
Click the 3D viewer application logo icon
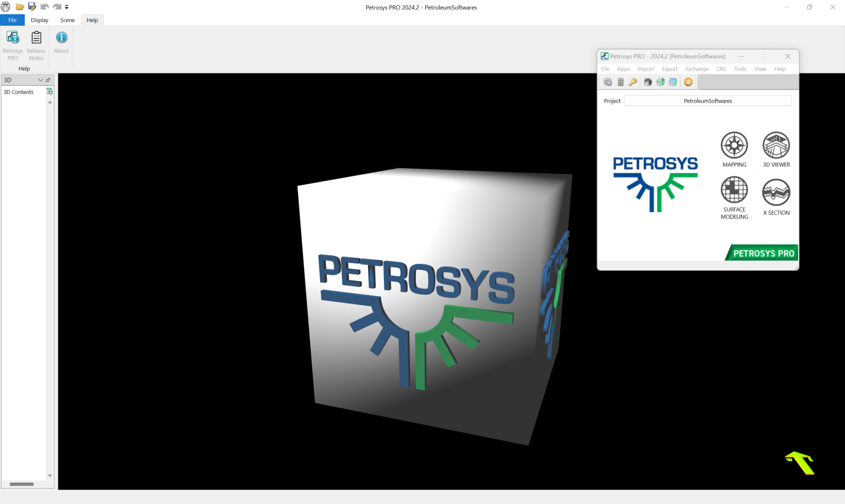point(6,7)
